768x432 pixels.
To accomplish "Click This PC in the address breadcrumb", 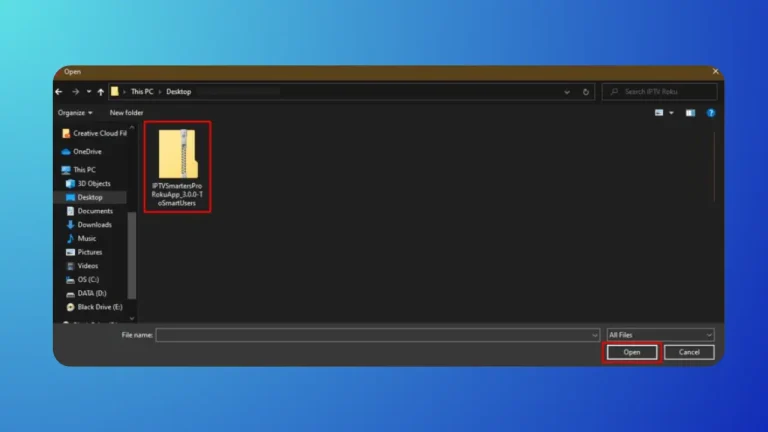I will click(142, 91).
